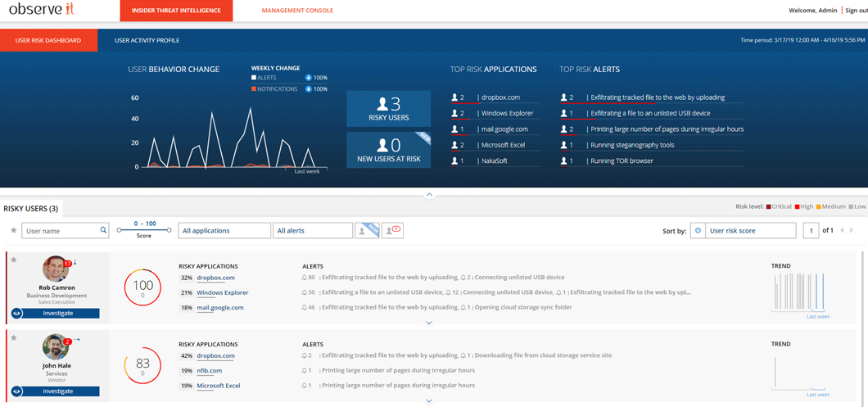This screenshot has height=407, width=868.
Task: Click the score range slider's left handle
Action: click(118, 230)
